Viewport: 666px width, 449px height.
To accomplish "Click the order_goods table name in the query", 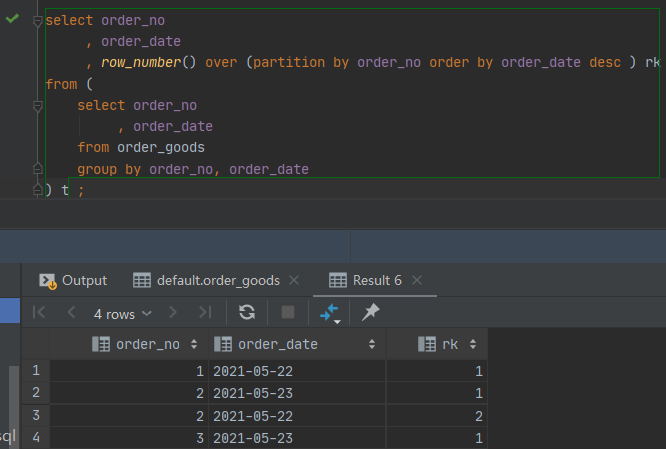I will click(x=161, y=147).
